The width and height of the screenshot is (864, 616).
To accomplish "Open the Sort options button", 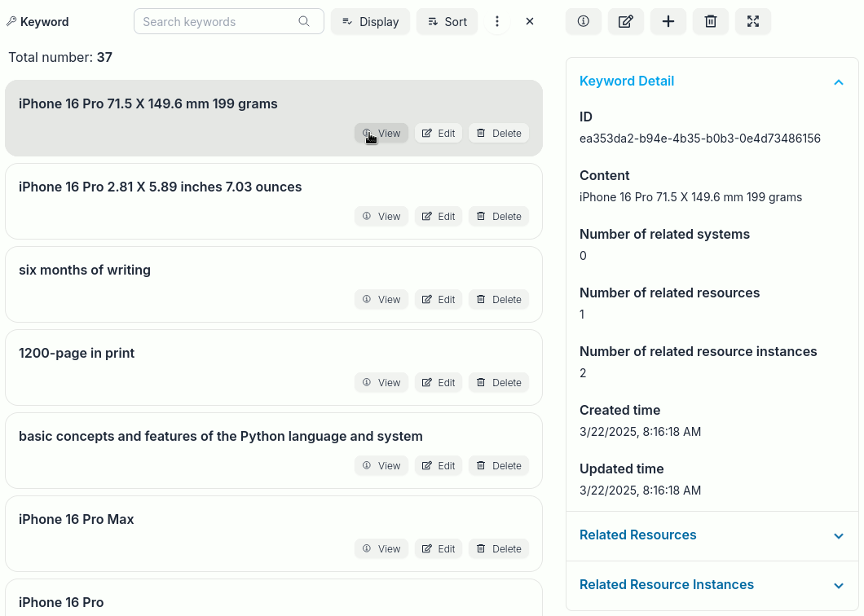I will [447, 21].
